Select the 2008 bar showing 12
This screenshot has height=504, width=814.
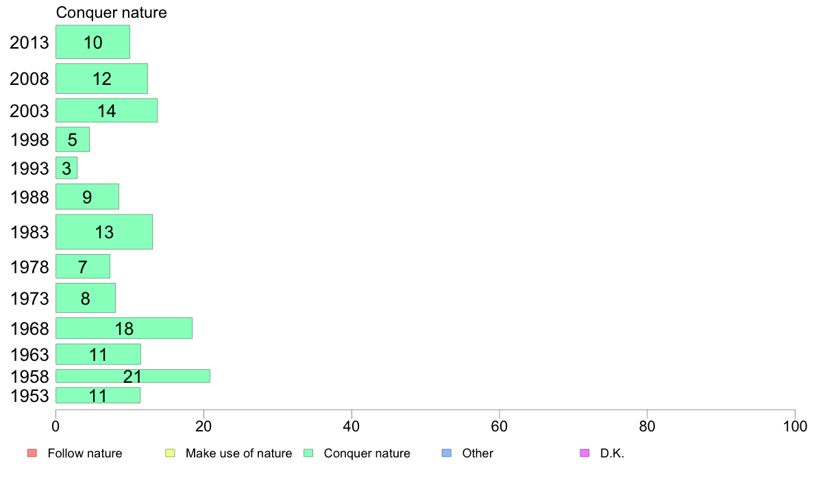(101, 78)
